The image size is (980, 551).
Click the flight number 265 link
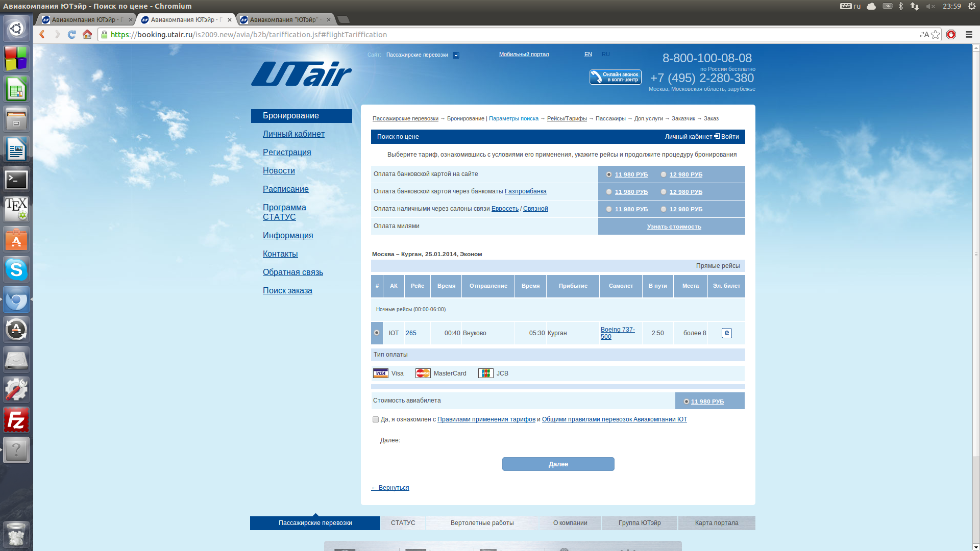(411, 333)
